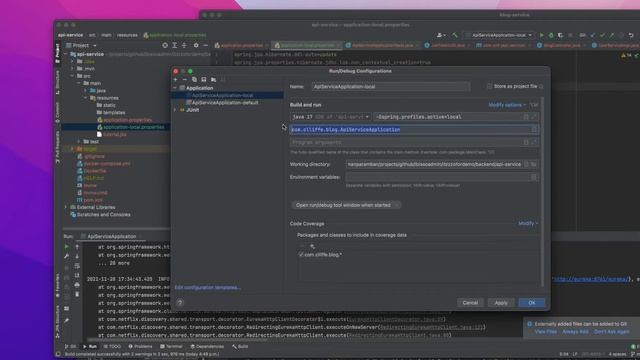This screenshot has height=360, width=640.
Task: Uncheck the com.clliffe.blog.* coverage package
Action: pos(301,254)
